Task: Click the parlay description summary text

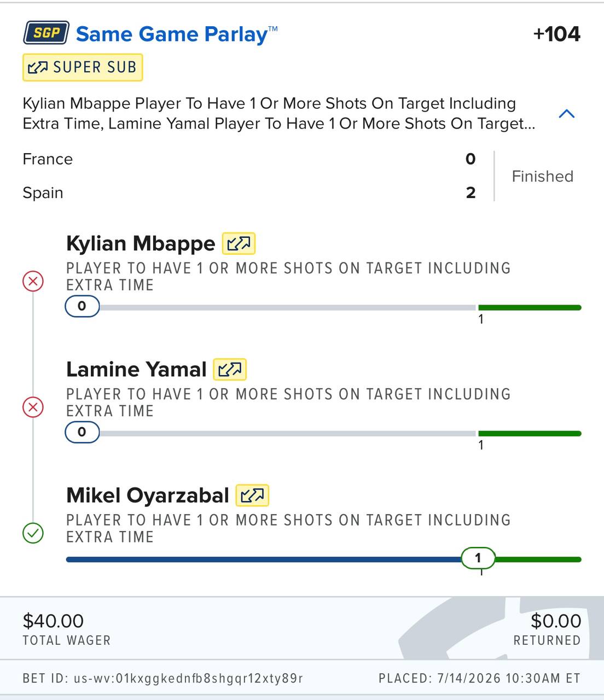Action: tap(279, 113)
